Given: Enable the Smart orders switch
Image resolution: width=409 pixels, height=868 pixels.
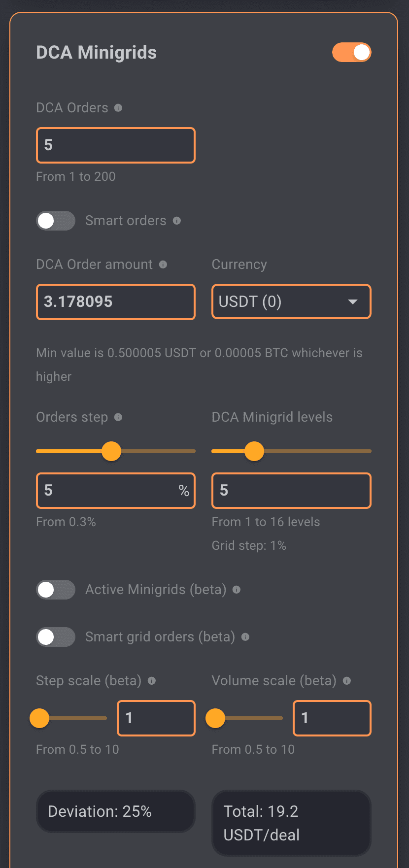Looking at the screenshot, I should tap(56, 221).
